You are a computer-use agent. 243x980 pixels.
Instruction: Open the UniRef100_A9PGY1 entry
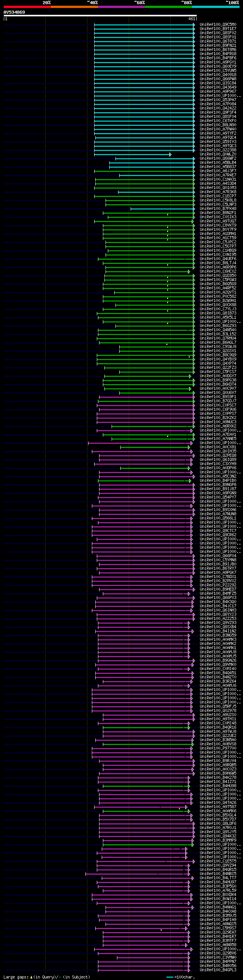click(218, 62)
